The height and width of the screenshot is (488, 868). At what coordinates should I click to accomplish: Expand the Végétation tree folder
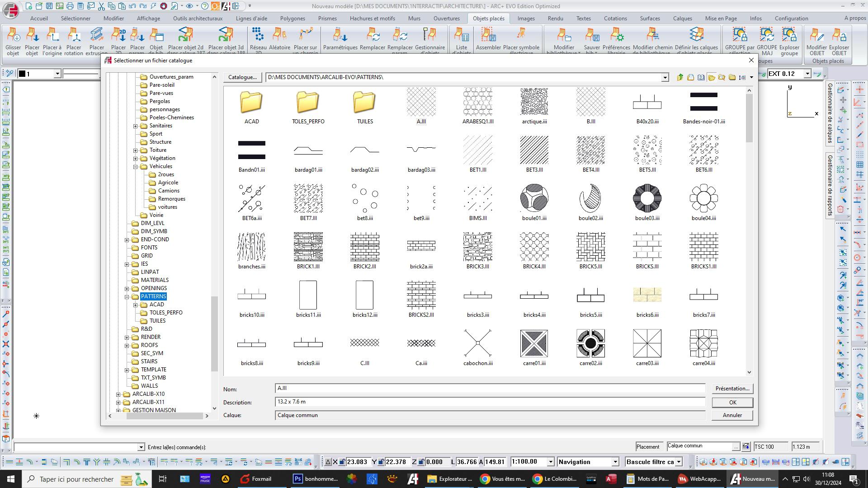pyautogui.click(x=135, y=159)
